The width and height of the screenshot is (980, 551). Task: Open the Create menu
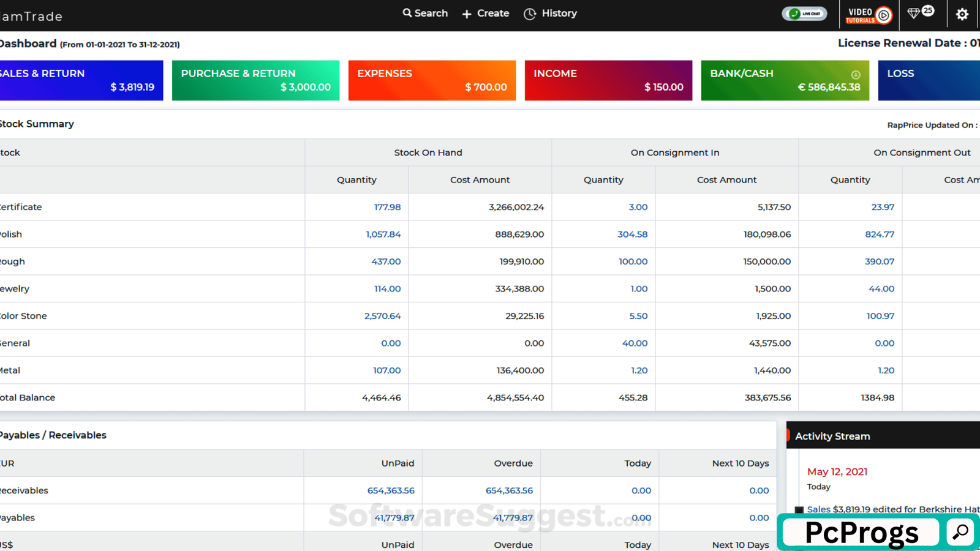[485, 13]
